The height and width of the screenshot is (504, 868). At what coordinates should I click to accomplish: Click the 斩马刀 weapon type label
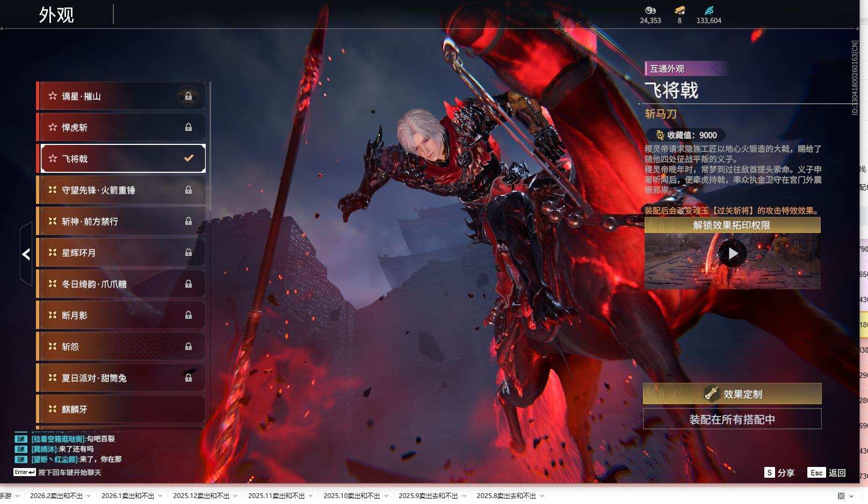click(661, 114)
